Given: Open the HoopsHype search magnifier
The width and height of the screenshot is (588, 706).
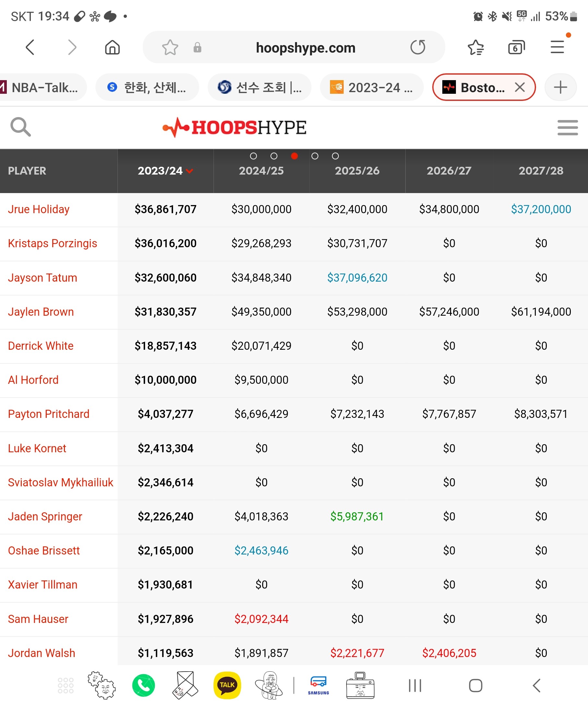Looking at the screenshot, I should tap(20, 127).
